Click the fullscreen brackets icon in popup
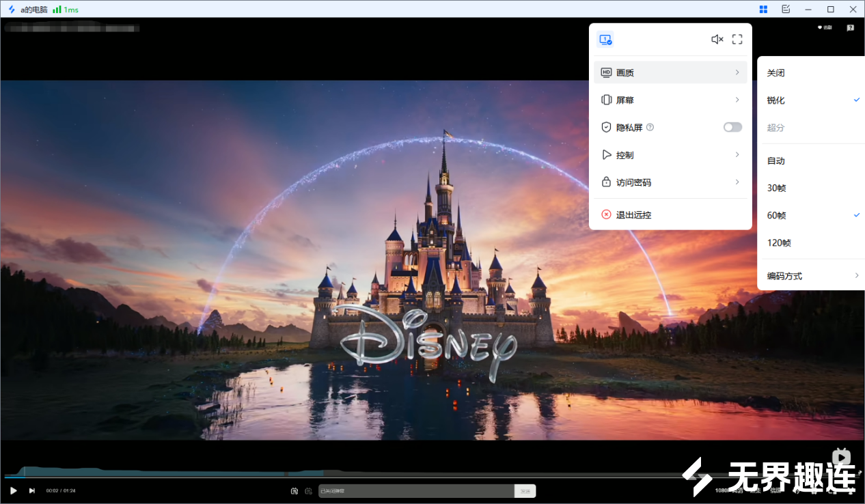The width and height of the screenshot is (865, 504). [737, 40]
